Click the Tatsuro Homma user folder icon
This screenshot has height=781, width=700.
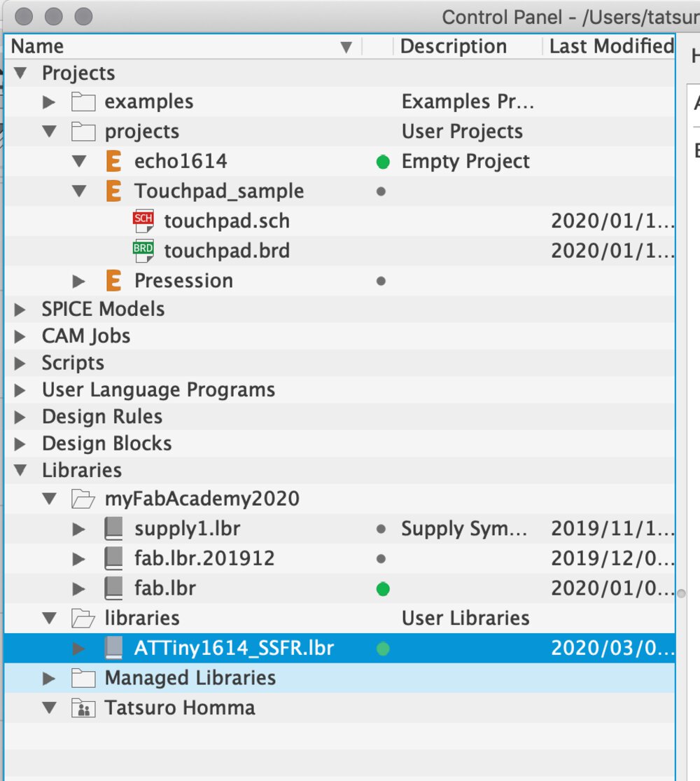click(83, 708)
